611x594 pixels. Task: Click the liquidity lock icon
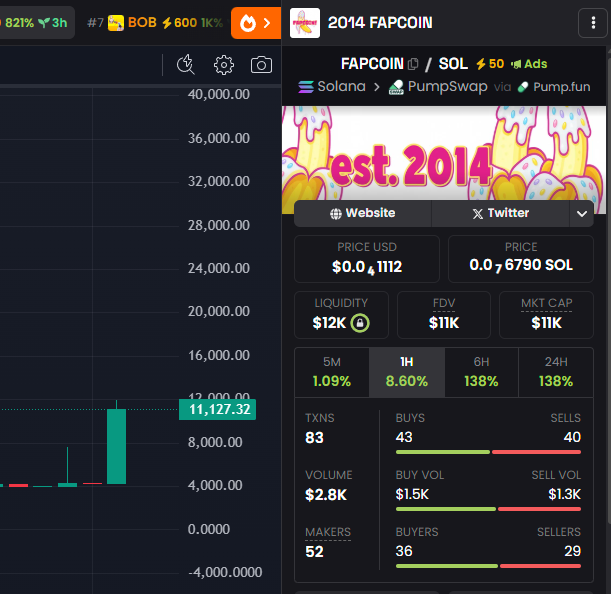360,323
